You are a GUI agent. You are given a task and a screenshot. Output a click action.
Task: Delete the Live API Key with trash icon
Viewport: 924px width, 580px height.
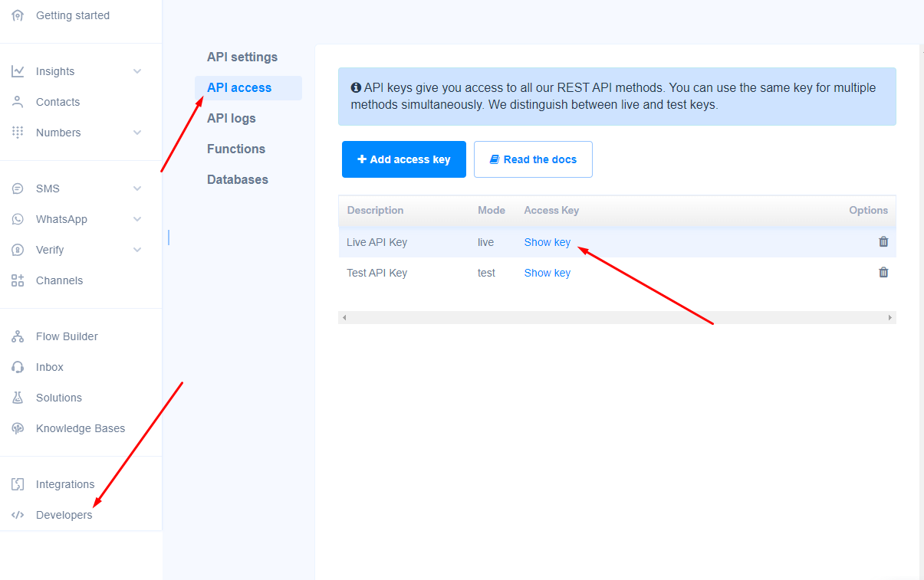(883, 241)
